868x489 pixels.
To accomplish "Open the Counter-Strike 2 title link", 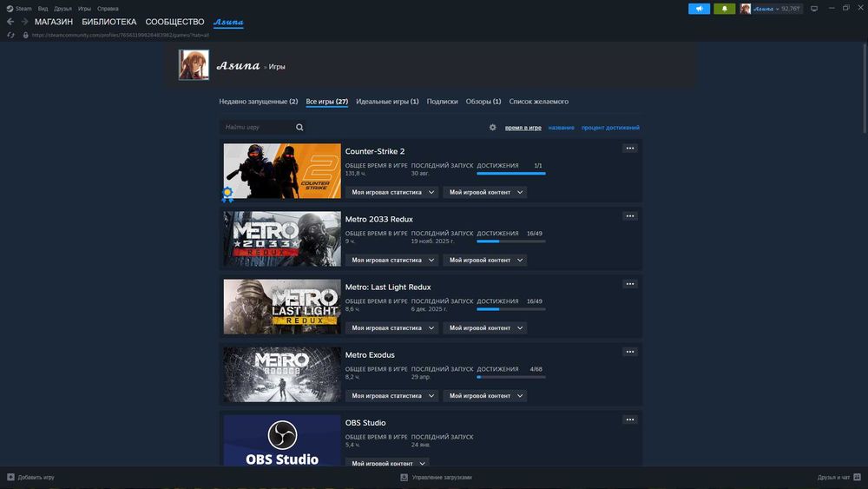I will pos(375,151).
